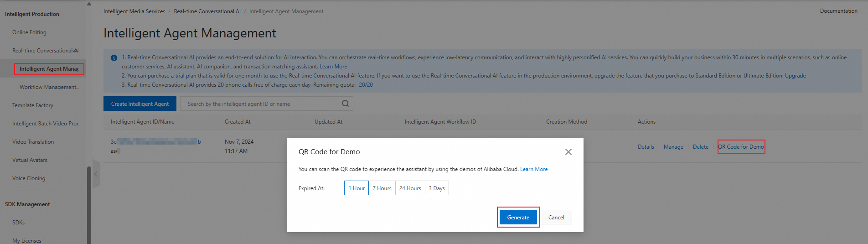868x244 pixels.
Task: Open Workflow Management in sidebar
Action: point(49,87)
